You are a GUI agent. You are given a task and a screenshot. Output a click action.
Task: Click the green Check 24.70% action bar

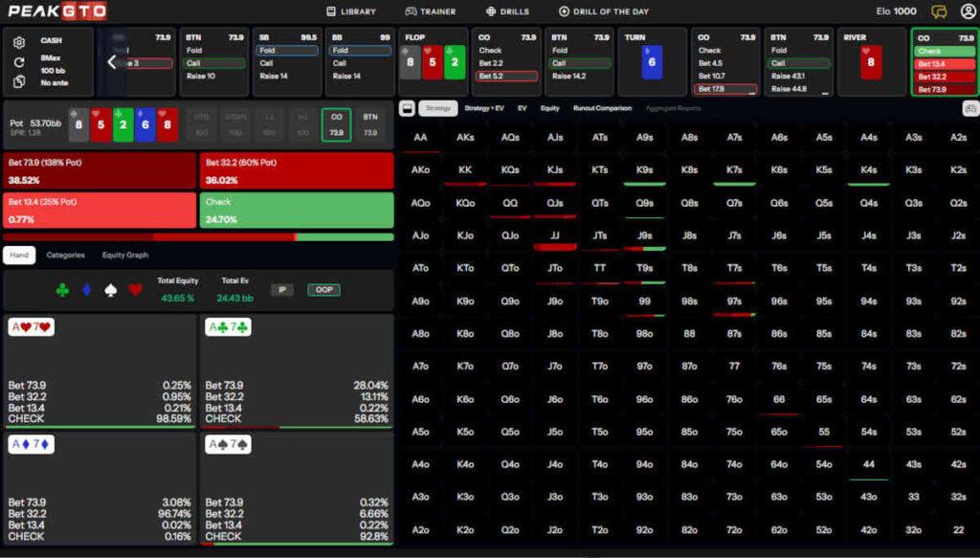pyautogui.click(x=297, y=210)
